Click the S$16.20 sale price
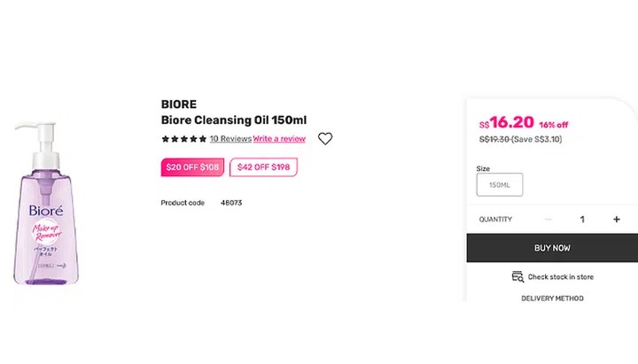Screen dimensions: 638x364 pyautogui.click(x=507, y=122)
